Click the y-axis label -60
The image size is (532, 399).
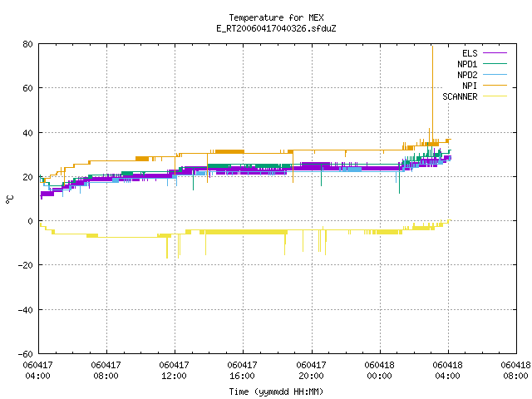tap(26, 354)
